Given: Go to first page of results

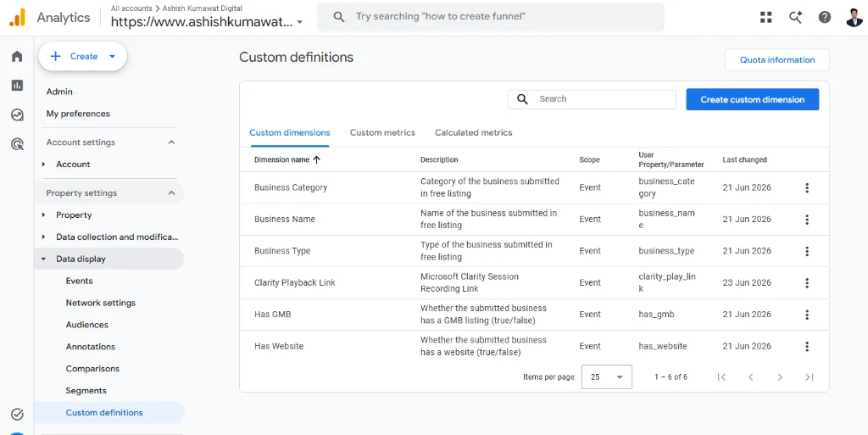Looking at the screenshot, I should (x=721, y=376).
